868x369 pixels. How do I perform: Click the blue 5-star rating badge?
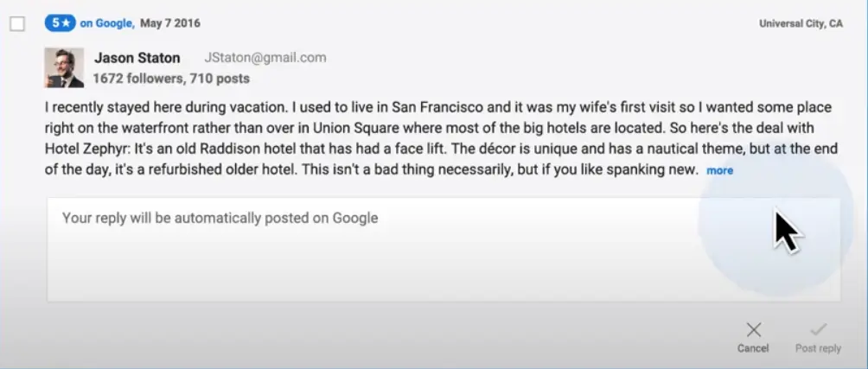point(60,23)
